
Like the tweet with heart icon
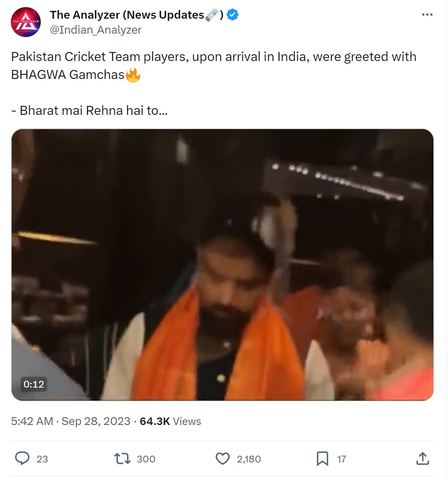[x=223, y=458]
